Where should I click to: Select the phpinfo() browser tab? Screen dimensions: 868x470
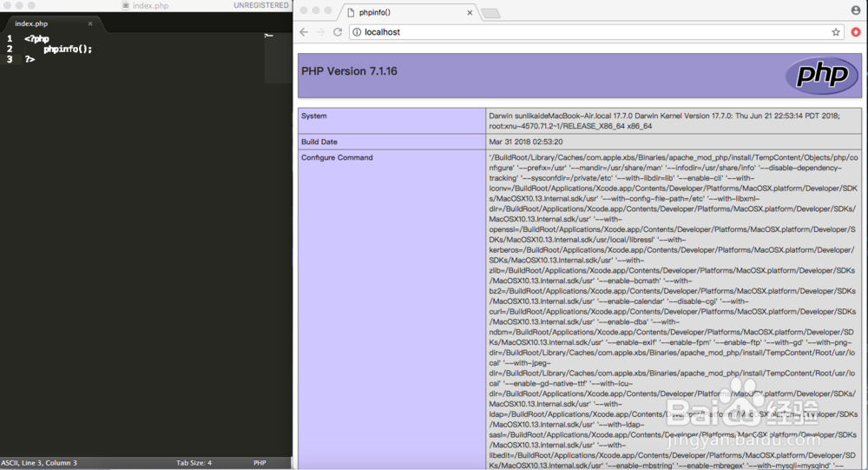point(410,12)
